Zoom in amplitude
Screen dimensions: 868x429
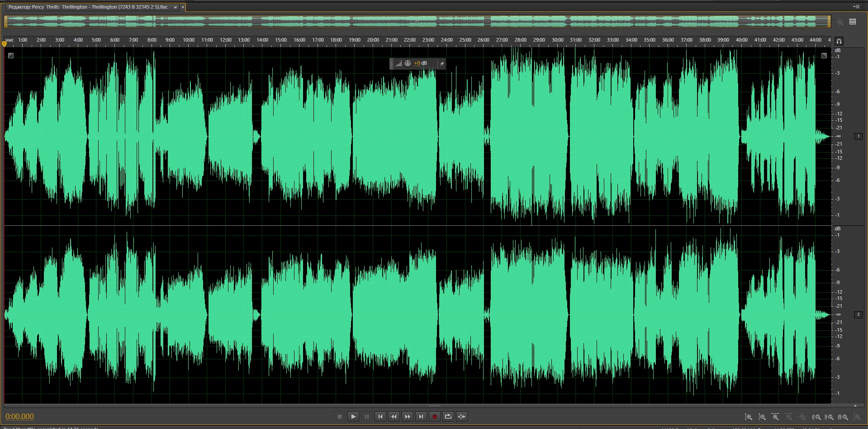pos(749,417)
